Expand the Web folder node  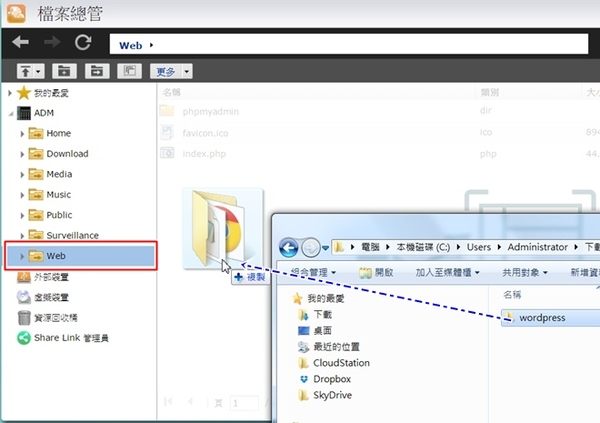pos(22,256)
